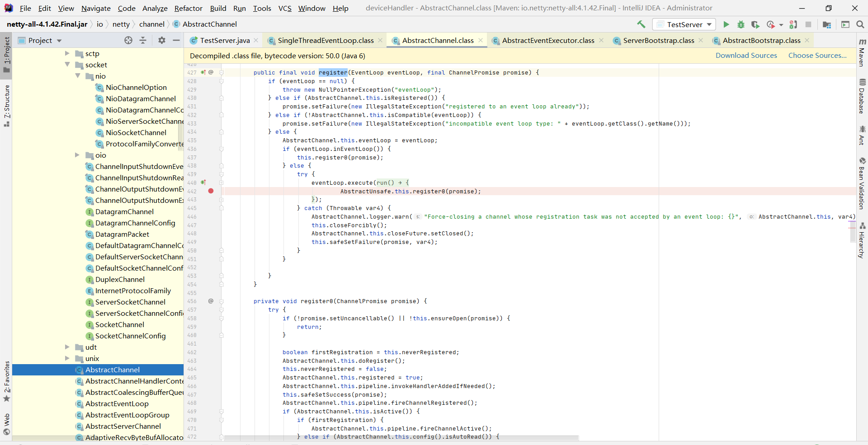Select NioSocketChannel in project tree
The width and height of the screenshot is (868, 445).
pyautogui.click(x=136, y=133)
